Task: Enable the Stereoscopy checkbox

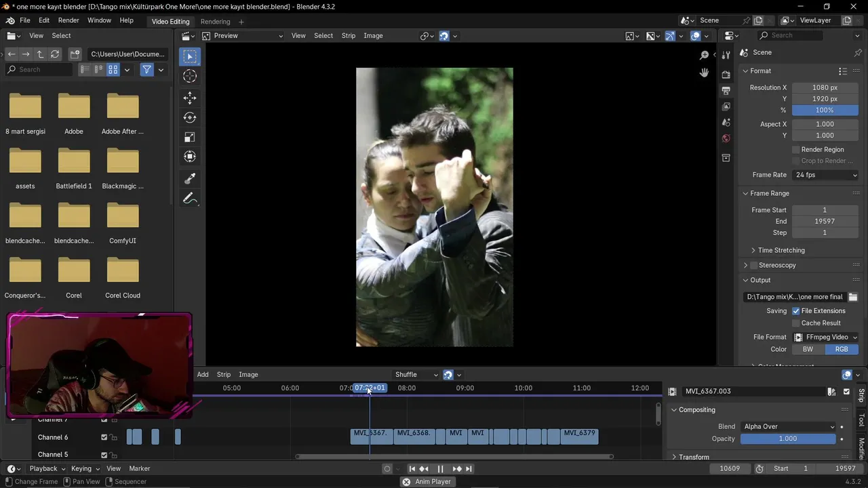Action: (753, 265)
